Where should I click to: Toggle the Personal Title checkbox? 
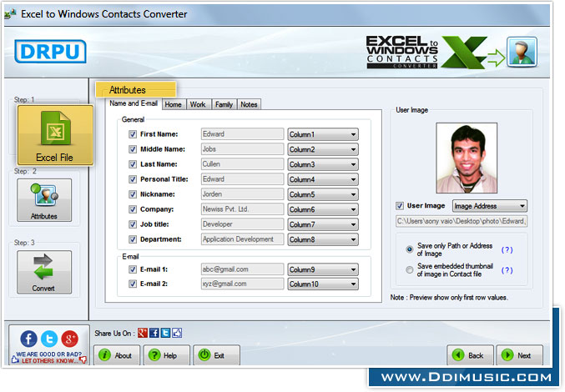pyautogui.click(x=133, y=179)
